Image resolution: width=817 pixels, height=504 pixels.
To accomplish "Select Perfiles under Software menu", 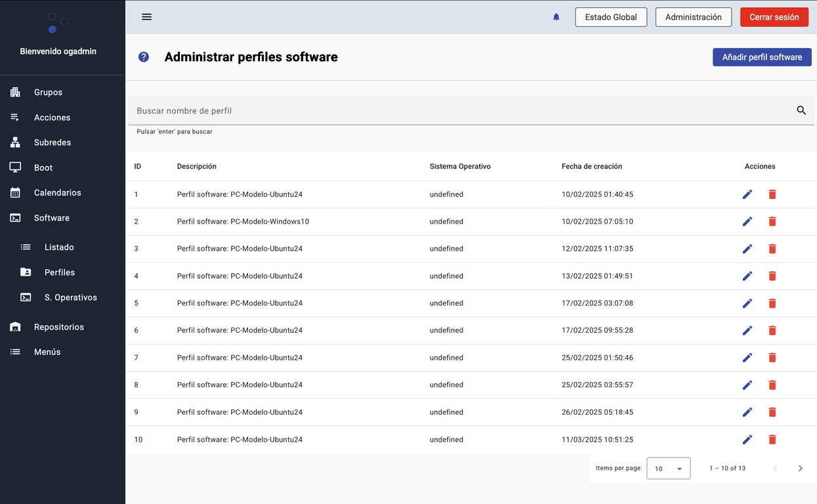I will 59,272.
